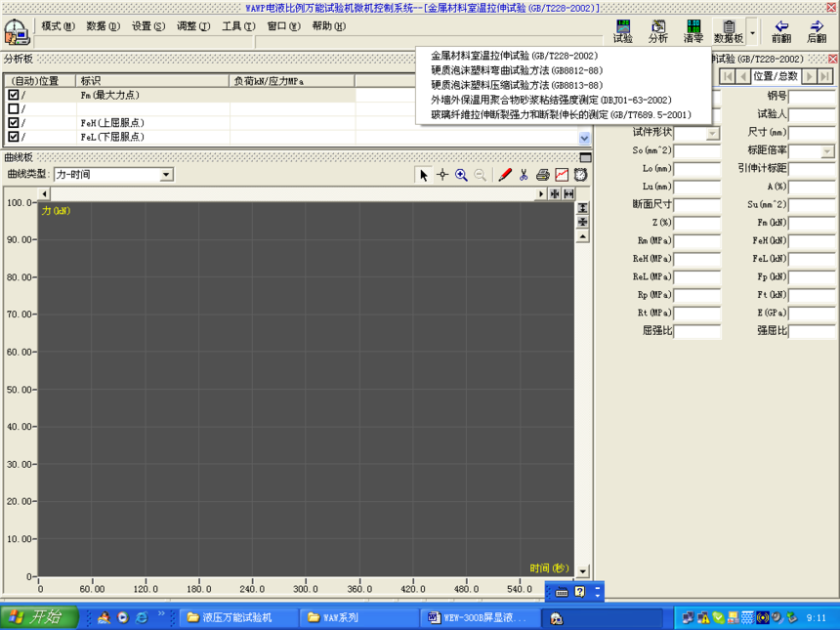Click the 清零 (zero reset) icon
Viewport: 840px width, 630px height.
click(693, 31)
